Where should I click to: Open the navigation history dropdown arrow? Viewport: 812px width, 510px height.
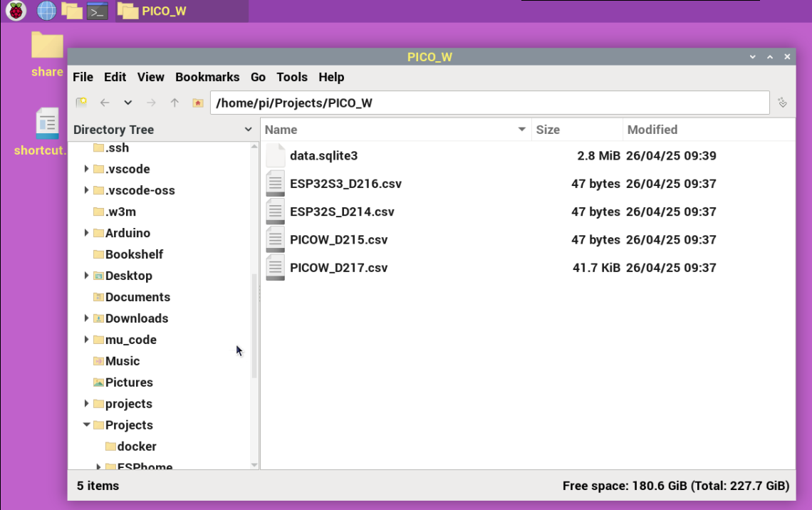click(128, 103)
